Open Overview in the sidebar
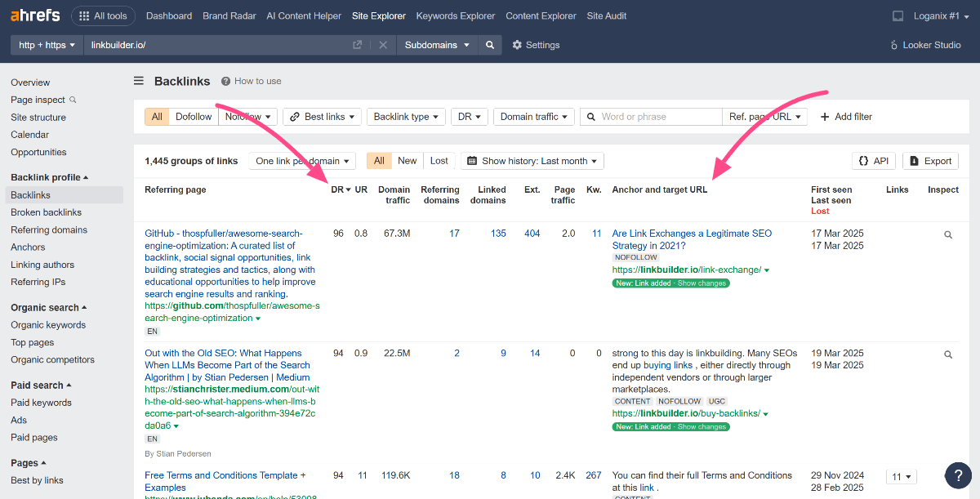Screen dimensions: 980x499 (x=30, y=82)
